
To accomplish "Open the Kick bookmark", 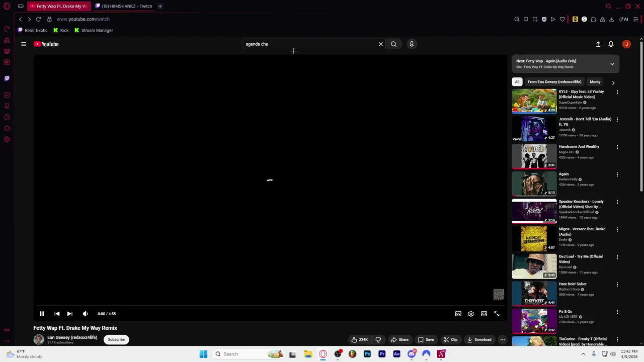I will [61, 30].
